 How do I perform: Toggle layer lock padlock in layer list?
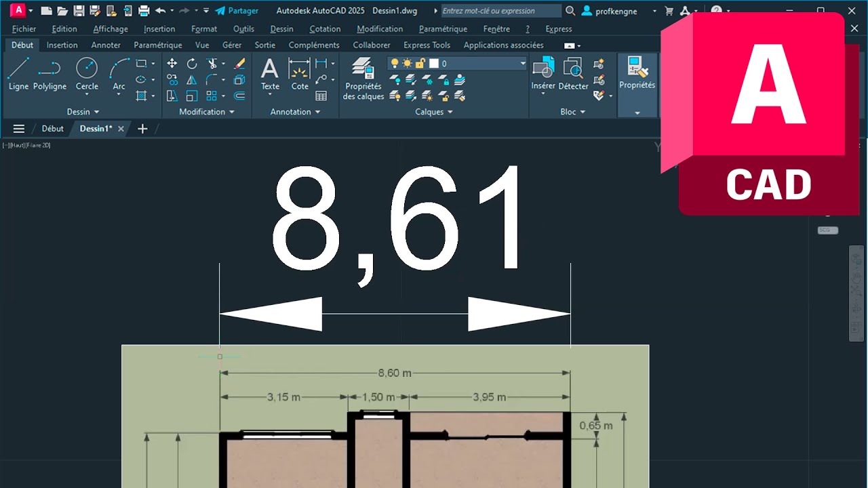click(x=420, y=64)
